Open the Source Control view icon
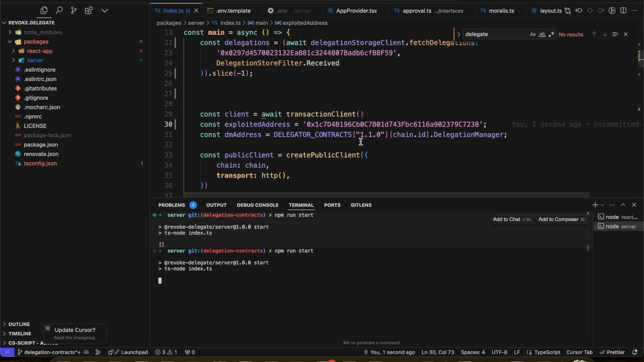 click(x=74, y=11)
